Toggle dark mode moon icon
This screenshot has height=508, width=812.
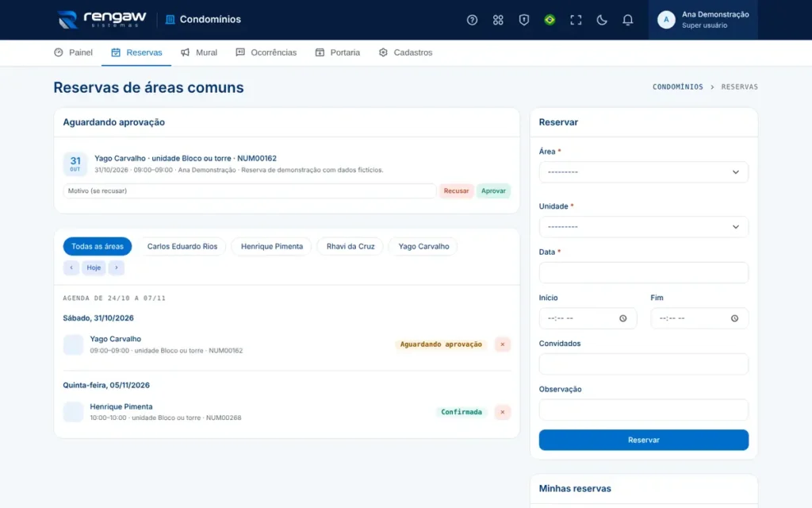click(x=601, y=20)
